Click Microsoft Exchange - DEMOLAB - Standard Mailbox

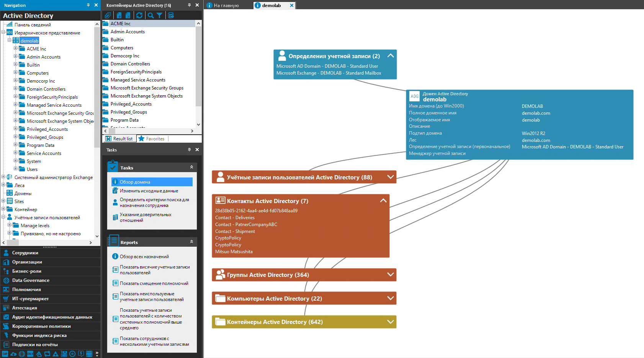(x=329, y=73)
